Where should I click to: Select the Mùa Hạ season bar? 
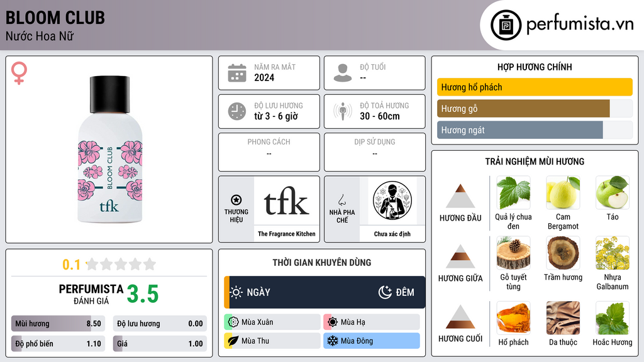coord(372,322)
